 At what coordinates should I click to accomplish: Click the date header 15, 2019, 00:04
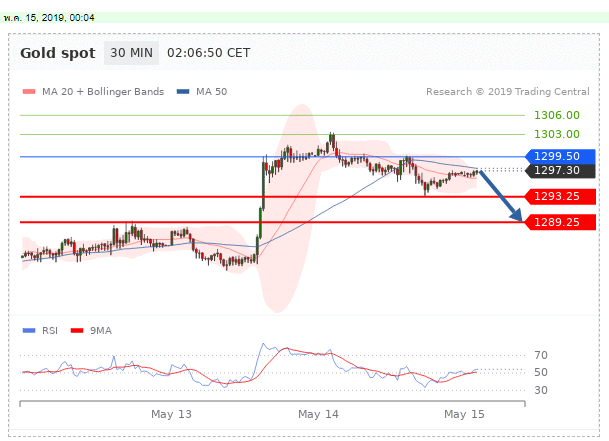(x=49, y=18)
